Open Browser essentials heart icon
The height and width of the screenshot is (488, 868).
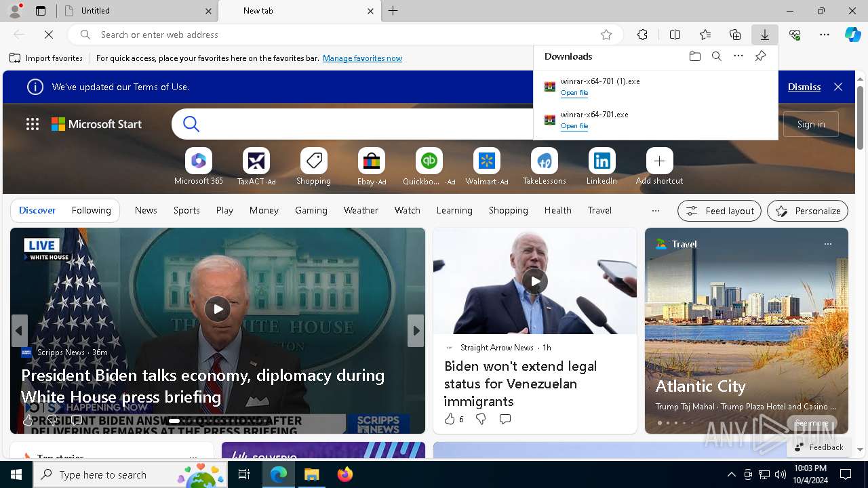pyautogui.click(x=795, y=35)
